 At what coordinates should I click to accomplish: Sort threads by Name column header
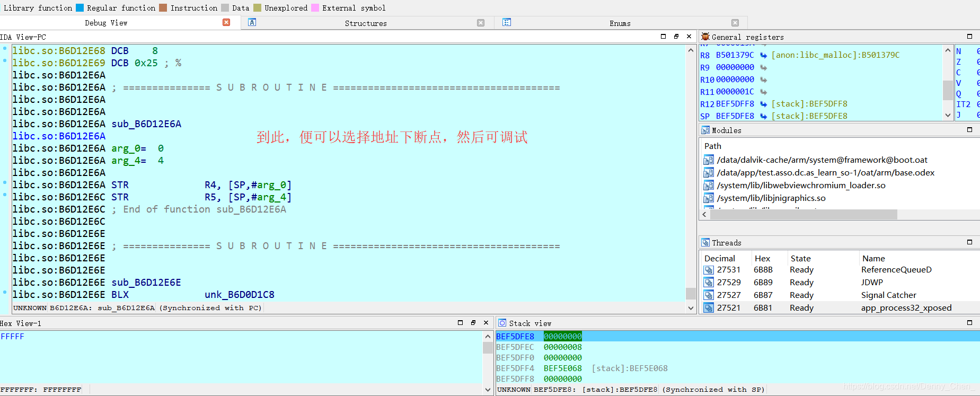click(x=873, y=259)
